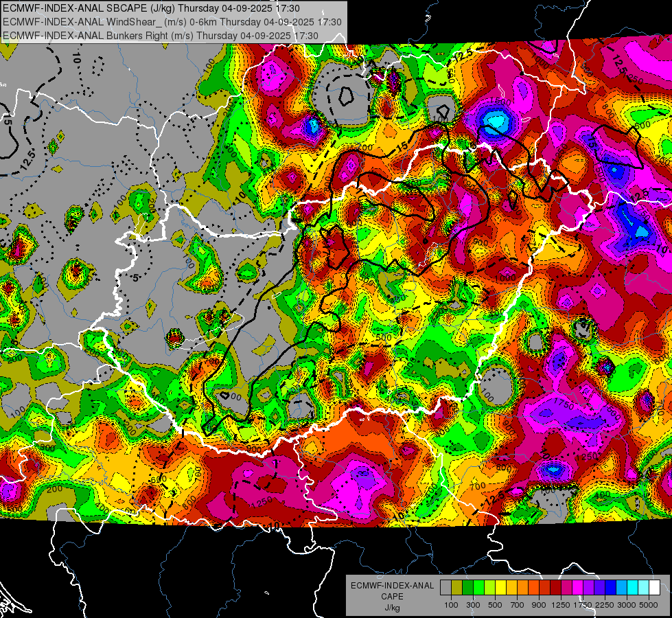Click the legend value label 300
672x618 pixels.
pos(473,605)
